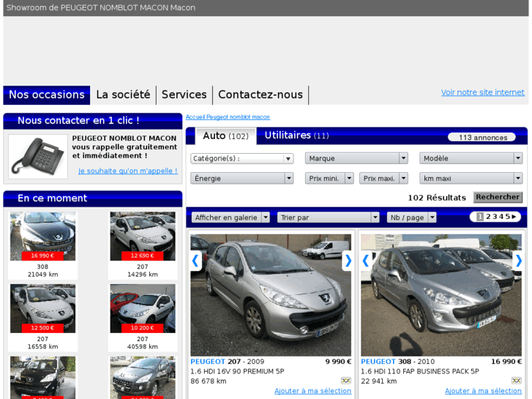Screen dimensions: 532x399
Task: Click the PEUGEOT 308 - 2010 title
Action: click(397, 362)
